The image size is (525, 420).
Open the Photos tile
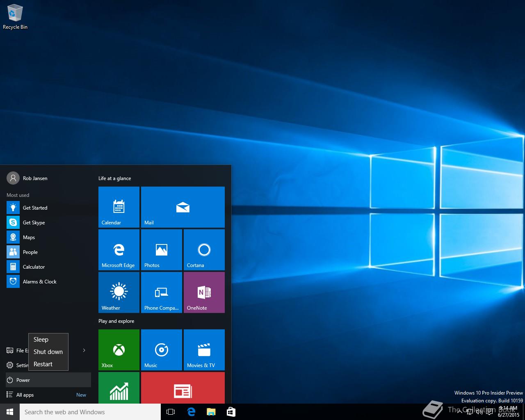162,250
